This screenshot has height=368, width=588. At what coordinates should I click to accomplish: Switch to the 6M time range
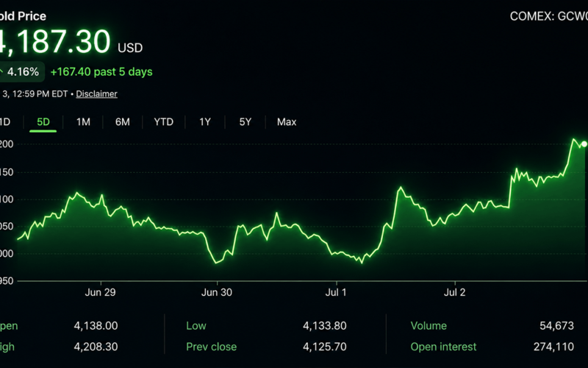123,122
